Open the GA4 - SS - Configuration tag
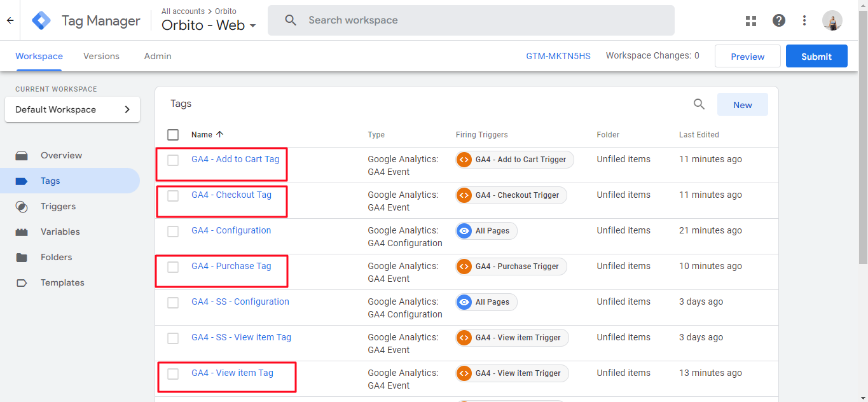 [x=240, y=301]
